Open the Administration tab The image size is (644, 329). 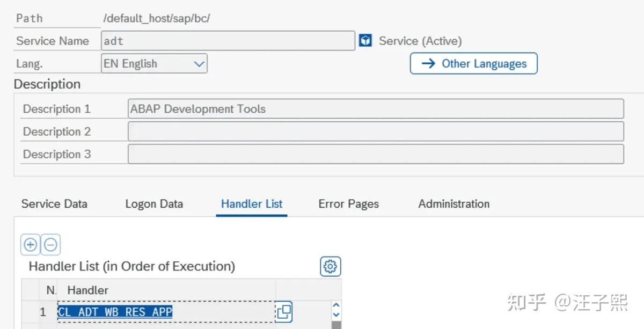453,203
